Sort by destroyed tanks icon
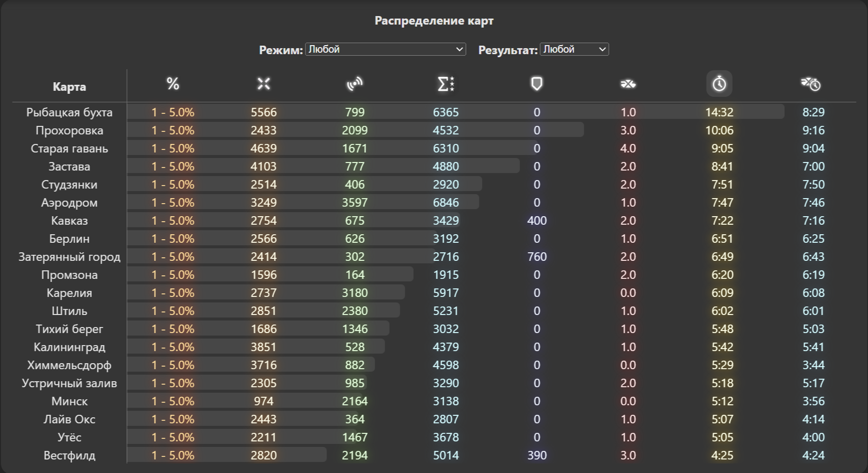 click(x=628, y=84)
